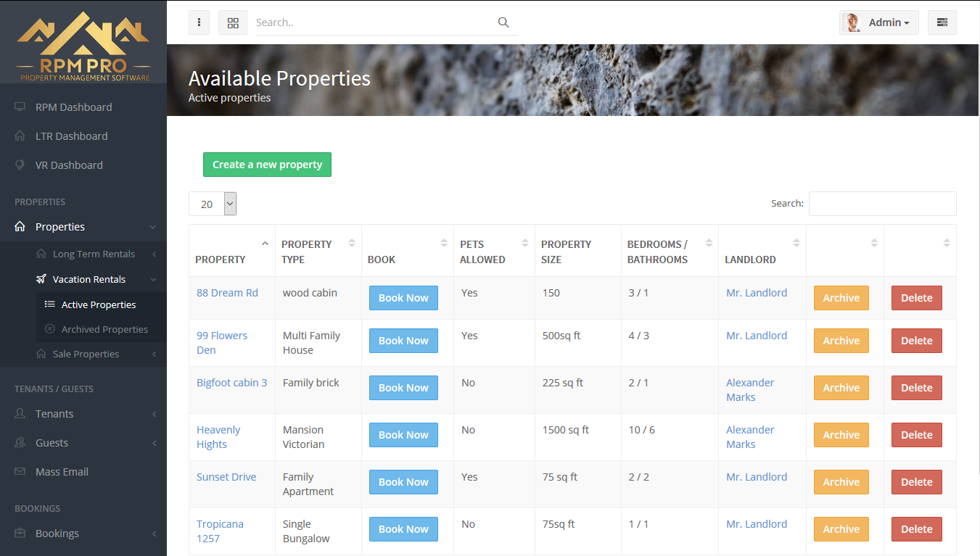Screen dimensions: 980x556
Task: Open Archived Properties in sidebar
Action: 104,330
